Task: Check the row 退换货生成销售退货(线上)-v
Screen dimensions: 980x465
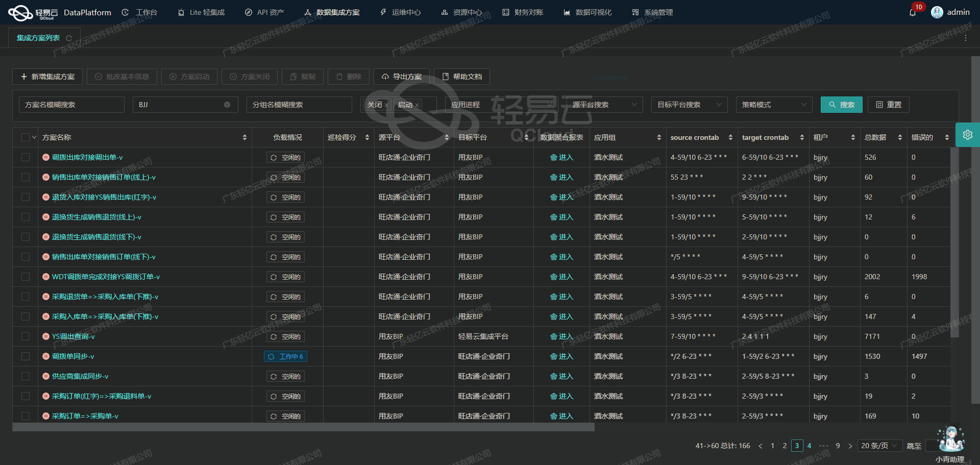Action: click(x=26, y=217)
